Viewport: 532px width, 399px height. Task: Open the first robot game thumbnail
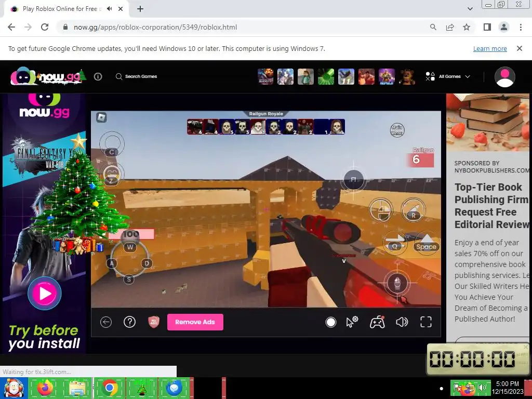[x=265, y=76]
